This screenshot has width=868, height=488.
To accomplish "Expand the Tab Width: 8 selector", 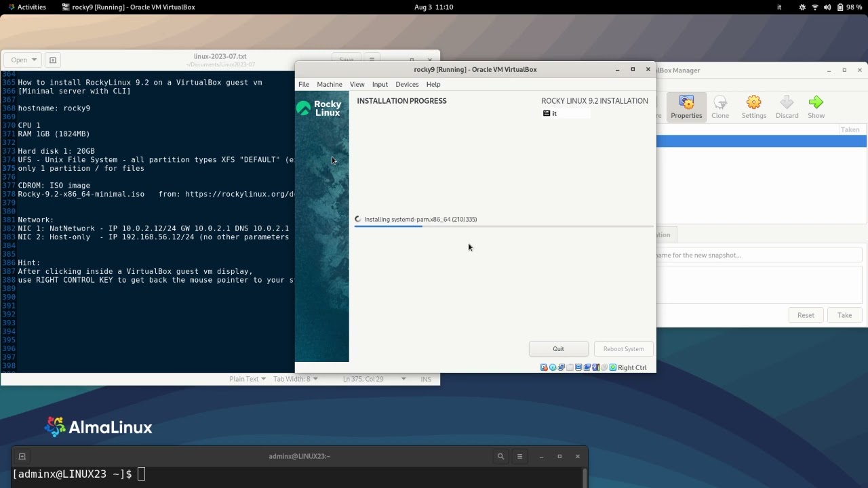I will (296, 379).
